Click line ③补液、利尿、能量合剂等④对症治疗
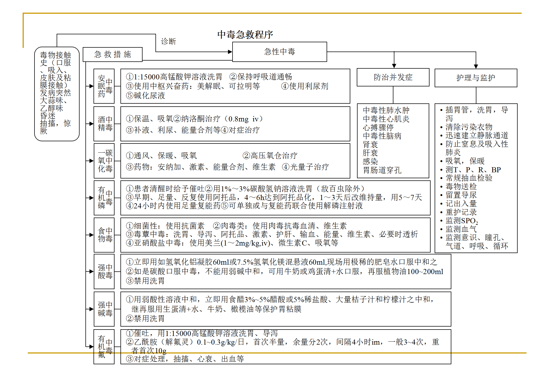The height and width of the screenshot is (392, 554). pyautogui.click(x=193, y=130)
